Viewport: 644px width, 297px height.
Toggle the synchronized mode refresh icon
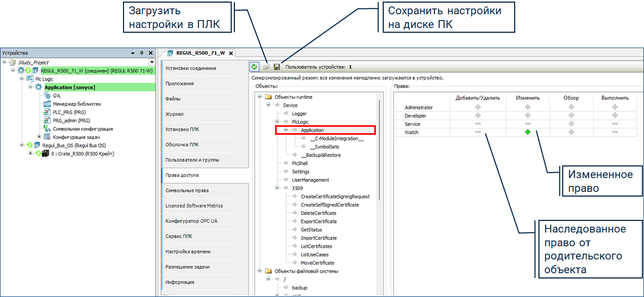coord(254,67)
